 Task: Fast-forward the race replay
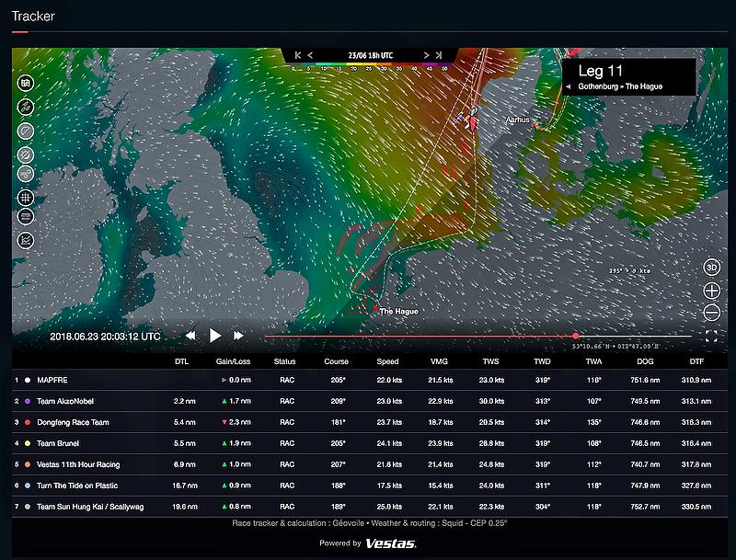coord(238,336)
